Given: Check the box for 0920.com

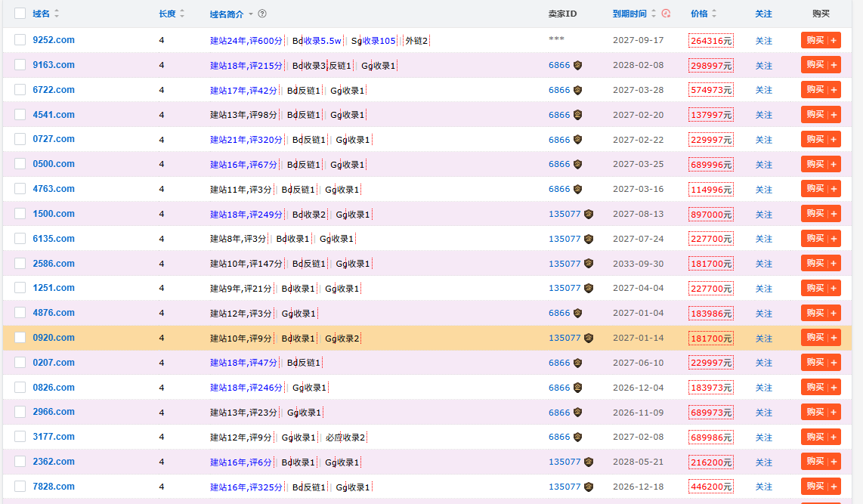Looking at the screenshot, I should pyautogui.click(x=20, y=338).
